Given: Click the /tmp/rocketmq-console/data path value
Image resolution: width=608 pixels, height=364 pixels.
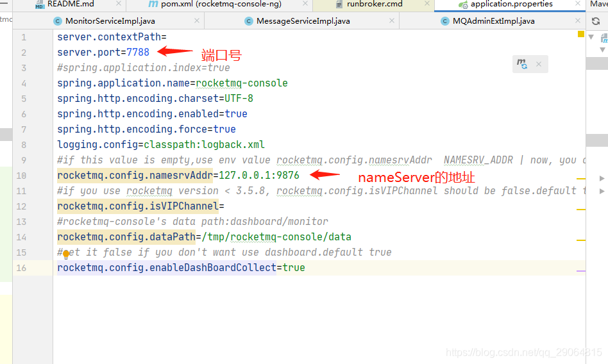Looking at the screenshot, I should 276,237.
